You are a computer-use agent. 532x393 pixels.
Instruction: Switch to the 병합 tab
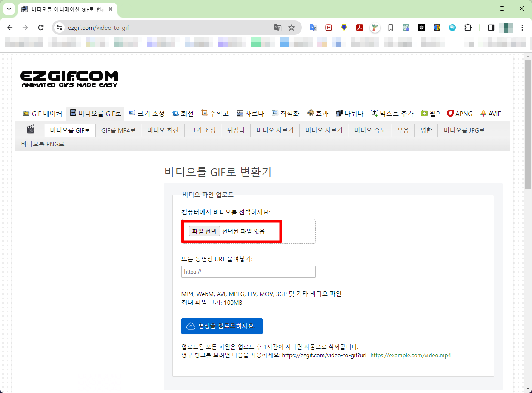(x=426, y=130)
